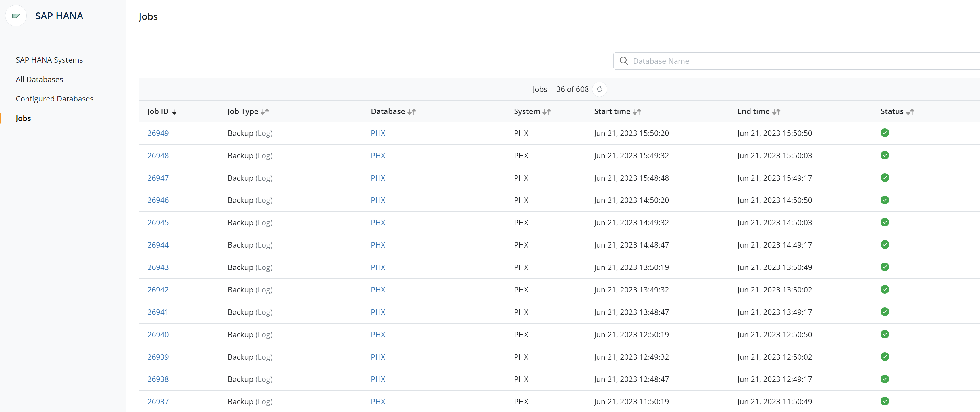This screenshot has height=412, width=980.
Task: Open job 26948 details link
Action: click(158, 156)
